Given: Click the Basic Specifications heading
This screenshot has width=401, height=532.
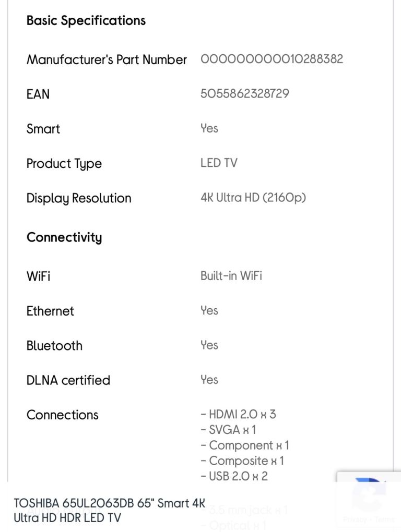Looking at the screenshot, I should click(x=86, y=21).
